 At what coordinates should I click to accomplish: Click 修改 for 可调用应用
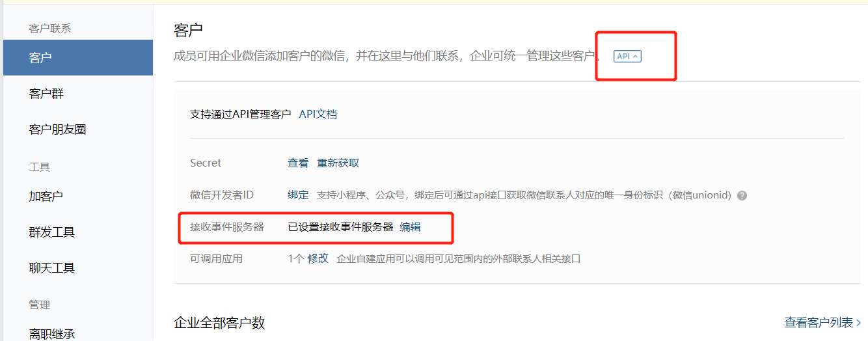[318, 258]
